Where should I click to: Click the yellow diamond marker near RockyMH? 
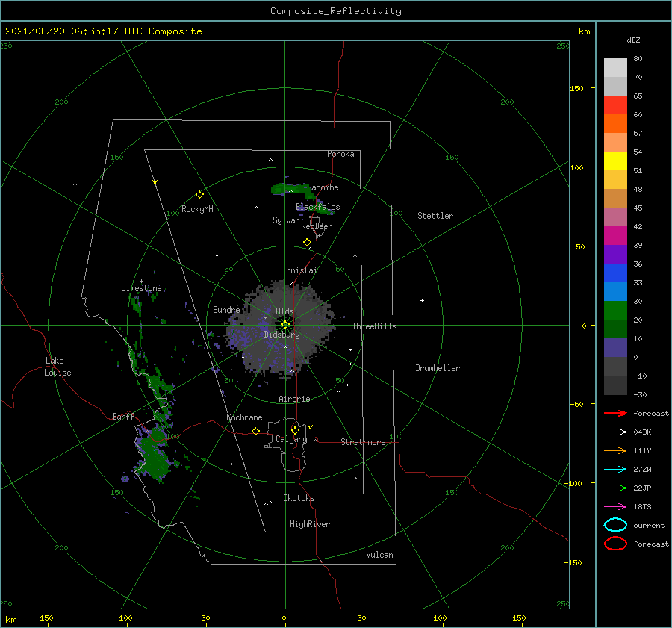click(x=199, y=195)
